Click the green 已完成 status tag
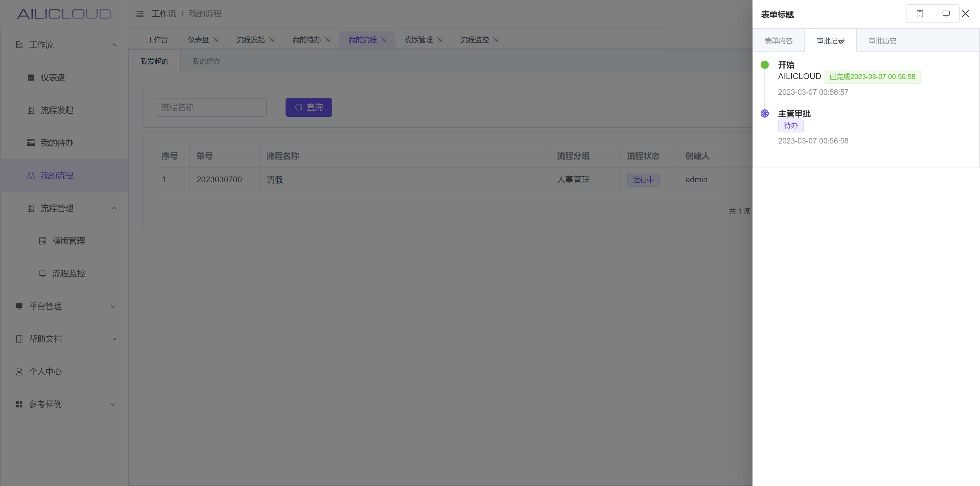 point(872,77)
